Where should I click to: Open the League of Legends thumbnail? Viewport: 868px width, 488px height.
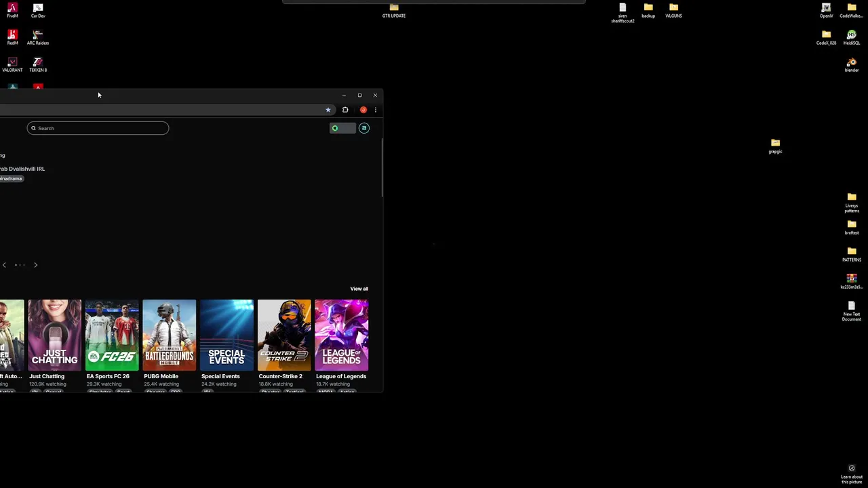pyautogui.click(x=342, y=335)
